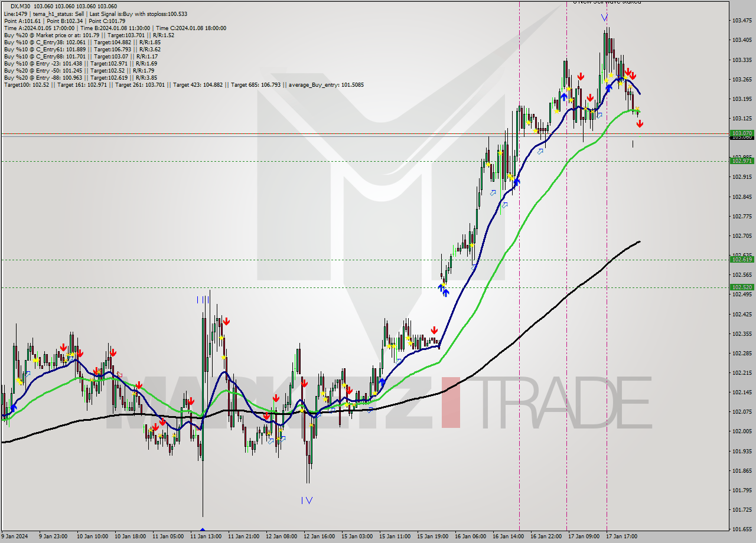Viewport: 756px width, 543px height.
Task: Click the '10 Jan 18:00' time label
Action: pos(130,537)
